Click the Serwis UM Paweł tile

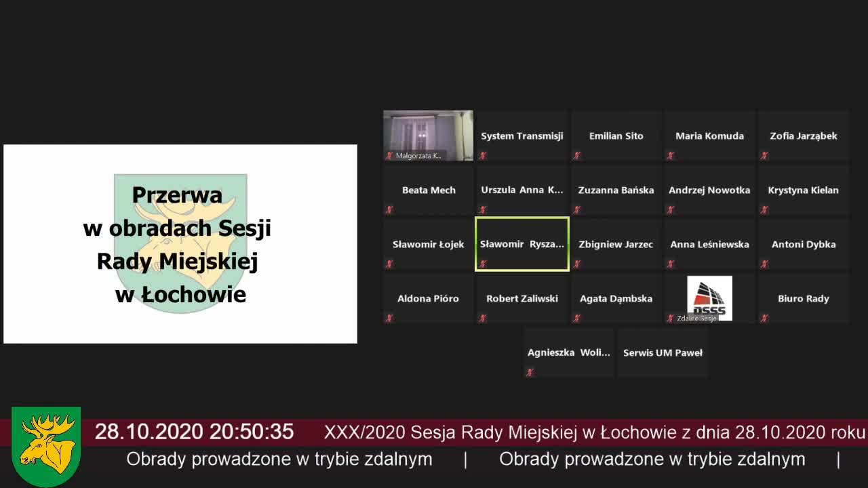[663, 352]
